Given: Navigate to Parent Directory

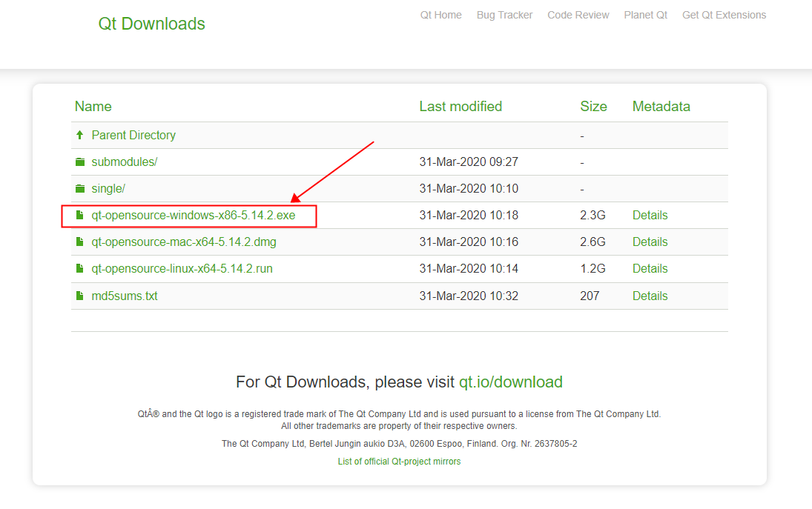Looking at the screenshot, I should click(133, 135).
